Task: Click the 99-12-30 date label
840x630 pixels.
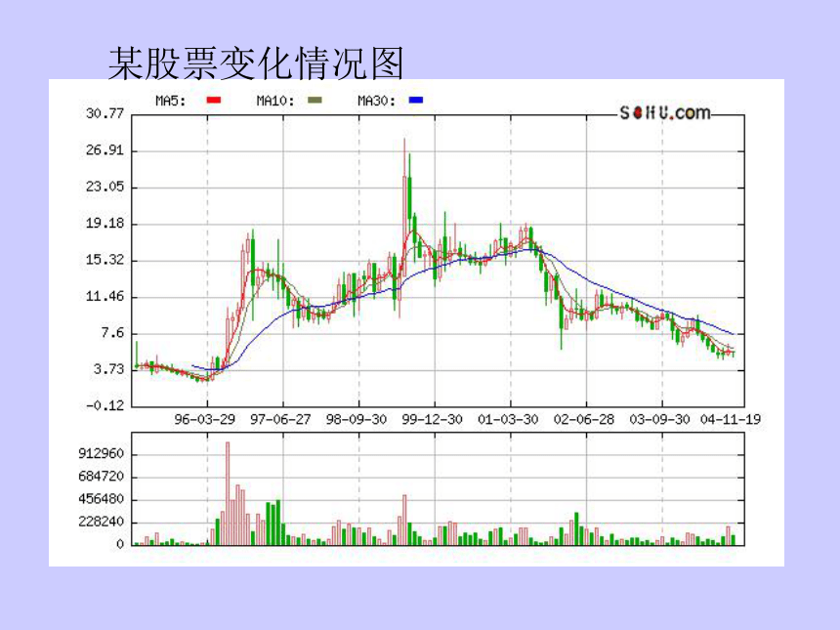Action: (433, 419)
